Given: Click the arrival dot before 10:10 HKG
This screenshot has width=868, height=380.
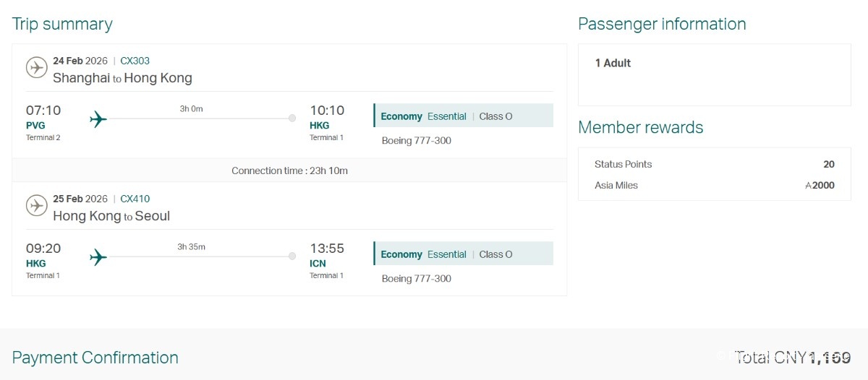Looking at the screenshot, I should click(292, 118).
